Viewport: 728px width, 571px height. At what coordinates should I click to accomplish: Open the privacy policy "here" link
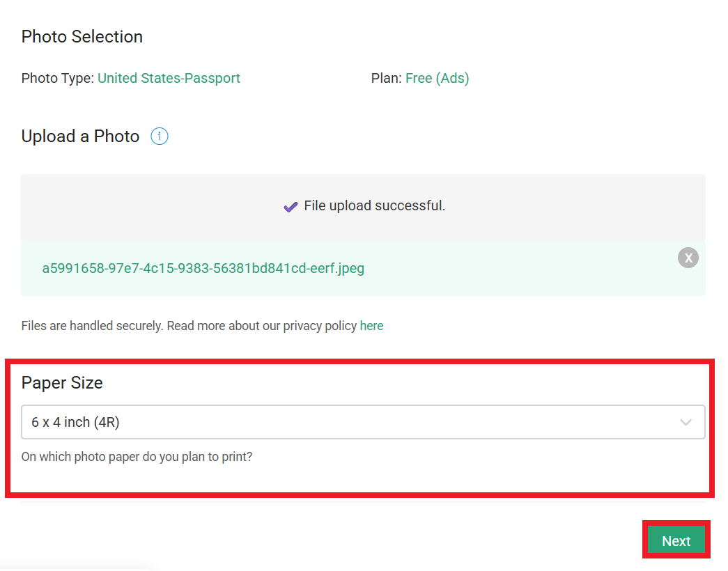[x=371, y=326]
